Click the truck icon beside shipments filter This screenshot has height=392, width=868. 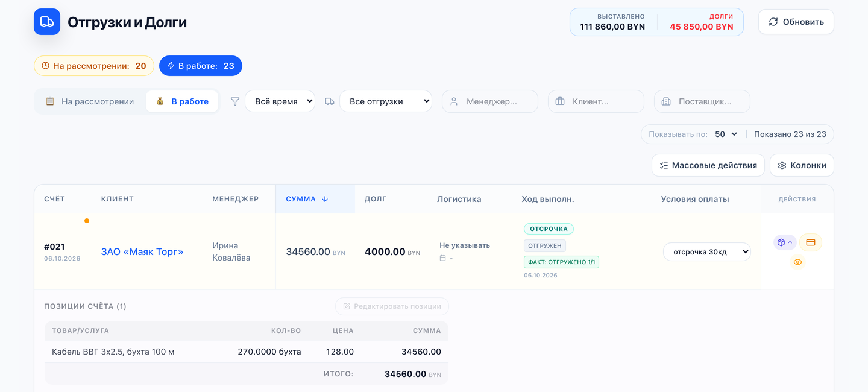(x=330, y=101)
